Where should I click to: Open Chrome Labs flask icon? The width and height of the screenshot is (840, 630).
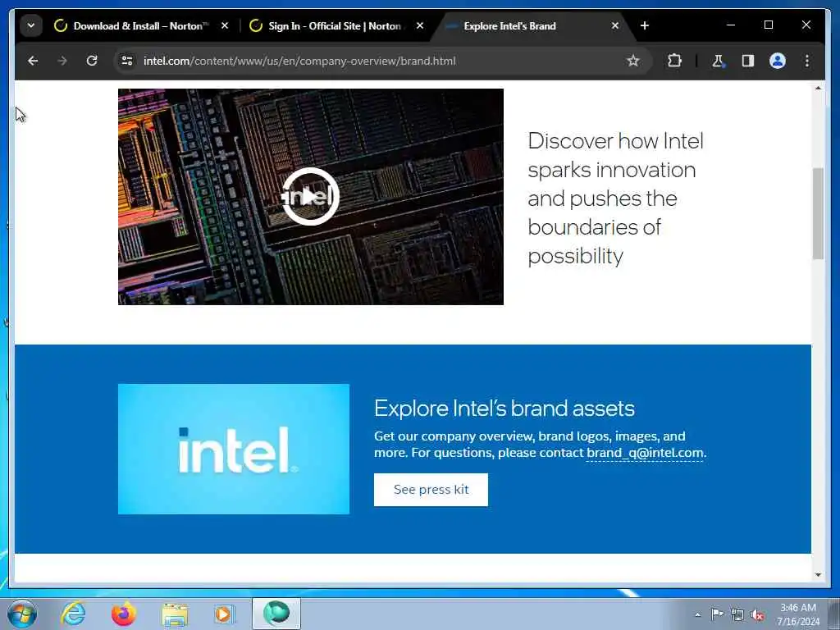(x=718, y=61)
